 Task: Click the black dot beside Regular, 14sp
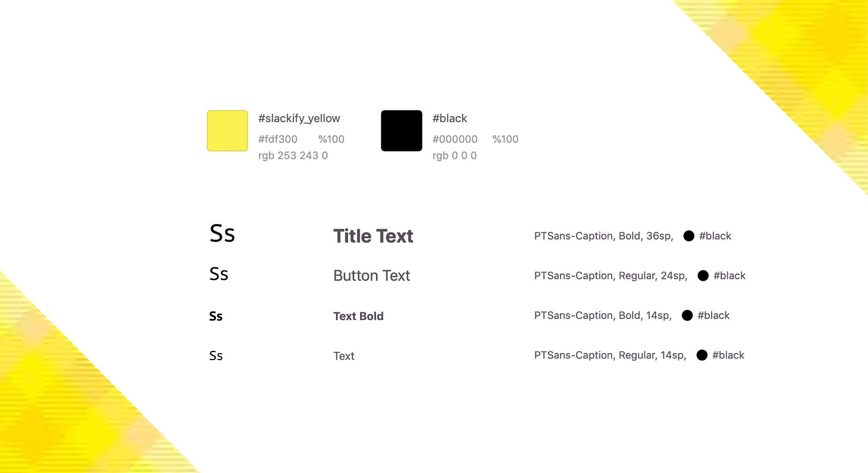point(701,355)
